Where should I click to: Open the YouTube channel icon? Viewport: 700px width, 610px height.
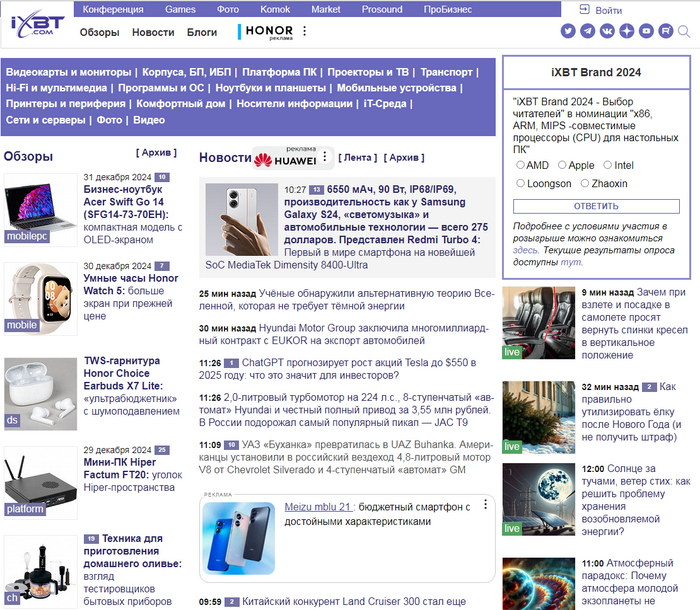click(x=646, y=31)
